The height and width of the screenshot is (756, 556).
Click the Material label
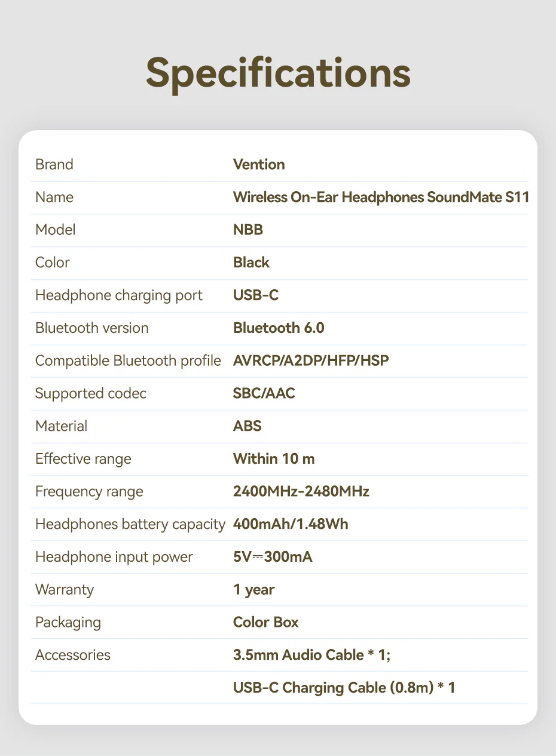pos(61,426)
